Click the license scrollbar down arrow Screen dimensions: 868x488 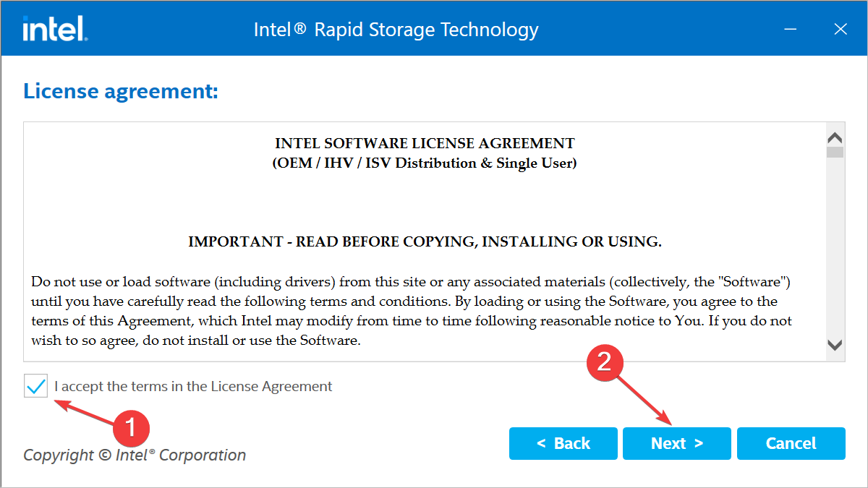coord(835,345)
